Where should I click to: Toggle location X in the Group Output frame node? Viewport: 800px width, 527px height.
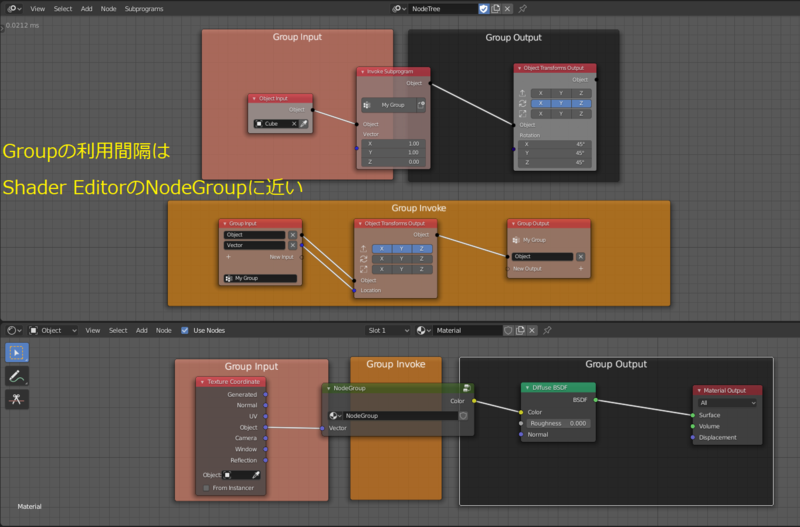[541, 93]
